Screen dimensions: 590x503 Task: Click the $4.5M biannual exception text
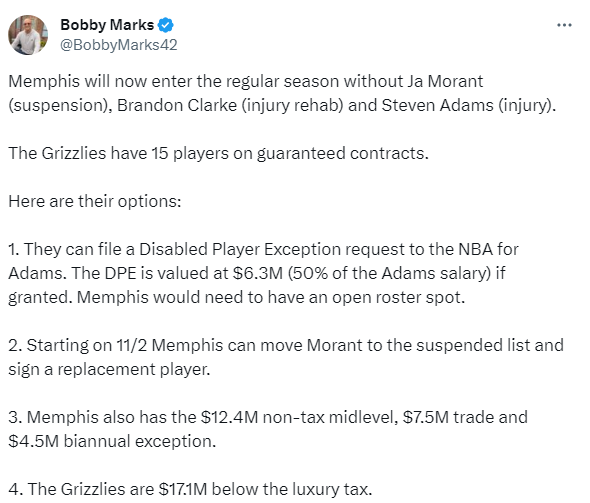[112, 441]
